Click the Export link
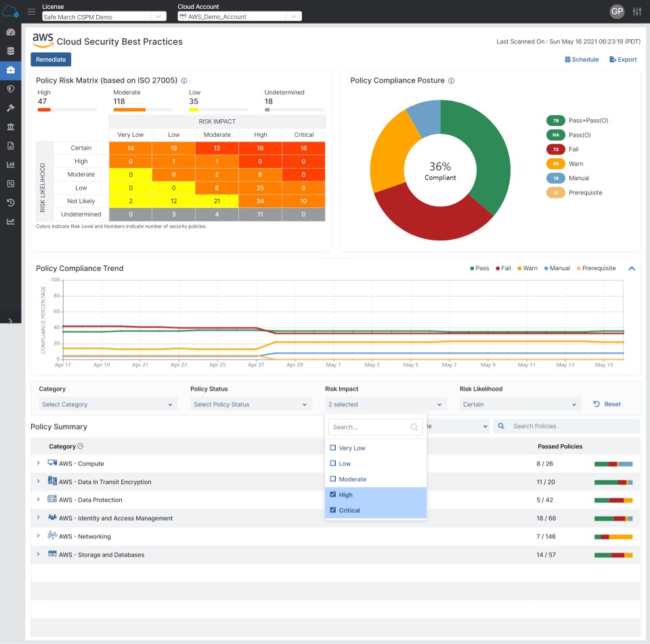The image size is (650, 644). tap(623, 60)
